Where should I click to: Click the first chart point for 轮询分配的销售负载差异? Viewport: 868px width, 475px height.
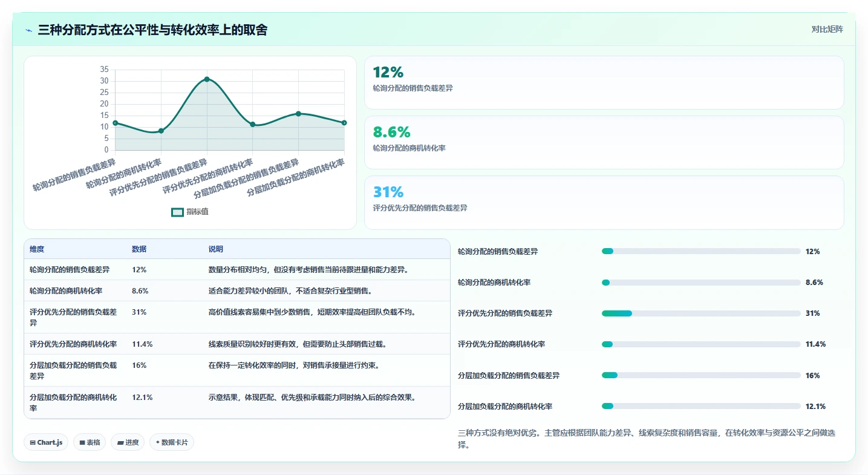(116, 123)
